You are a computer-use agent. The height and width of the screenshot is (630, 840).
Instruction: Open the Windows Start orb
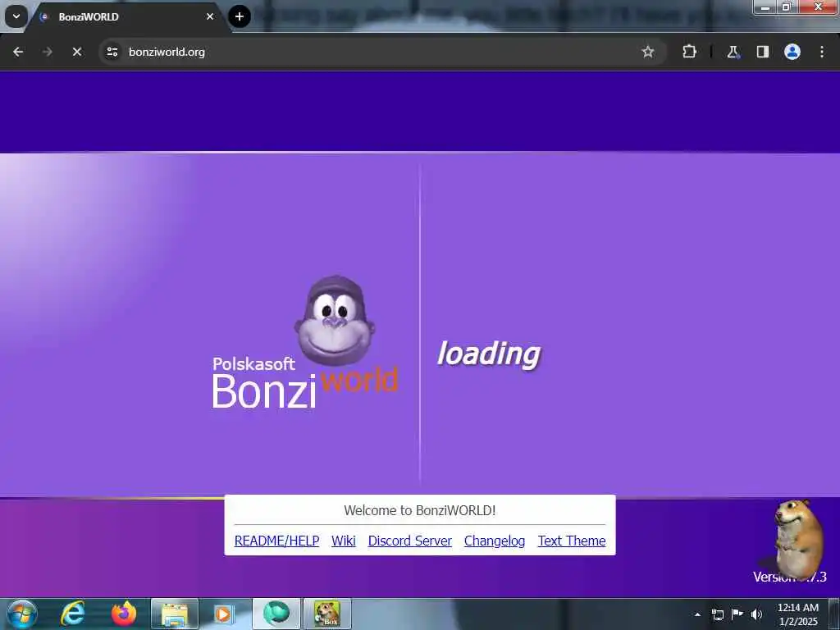[x=22, y=614]
